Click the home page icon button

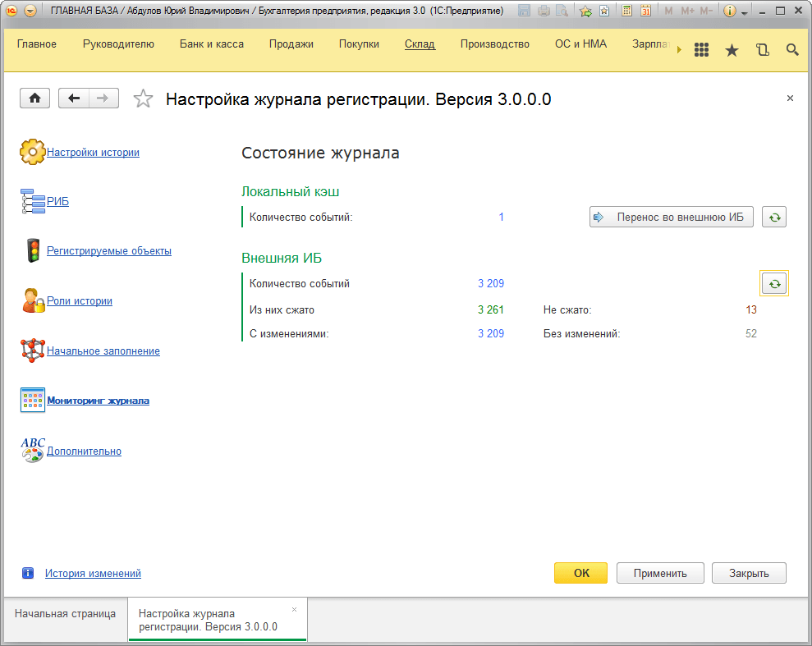(x=34, y=98)
